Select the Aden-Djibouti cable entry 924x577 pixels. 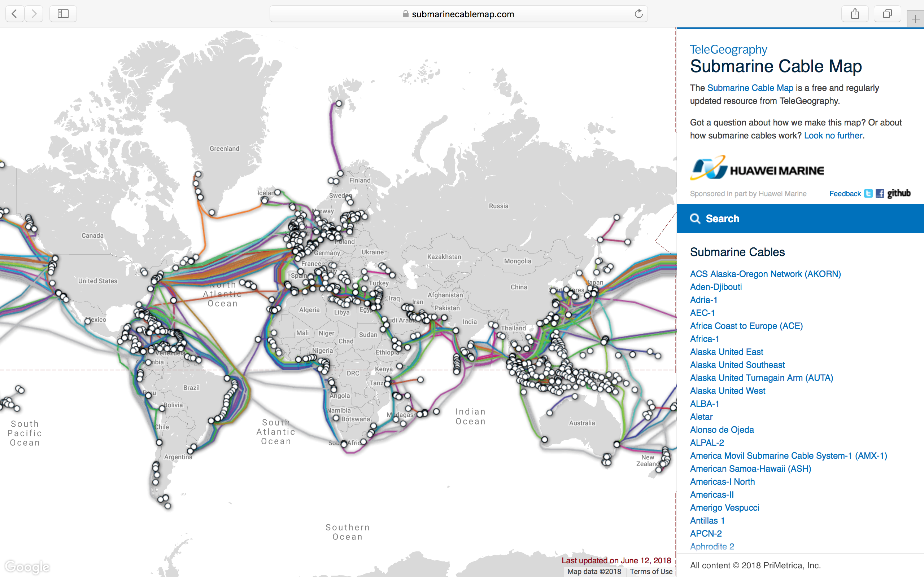715,287
